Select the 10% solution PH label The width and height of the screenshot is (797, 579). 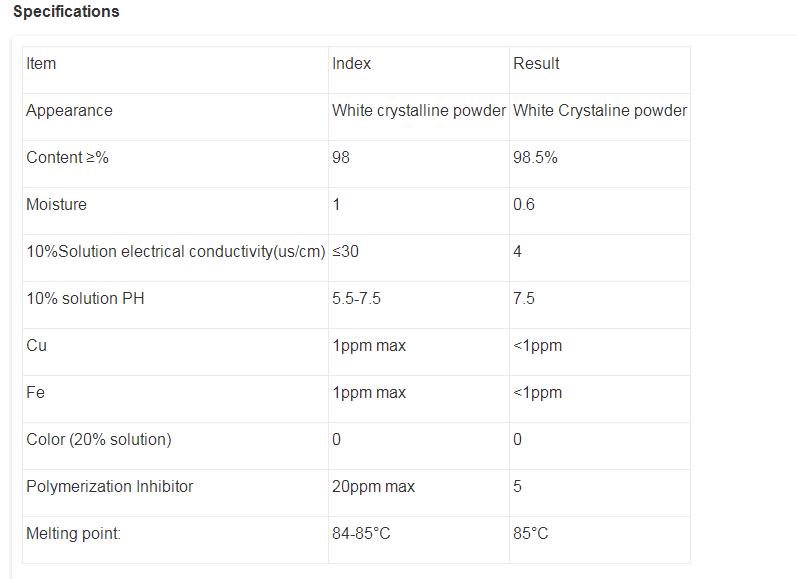[85, 299]
